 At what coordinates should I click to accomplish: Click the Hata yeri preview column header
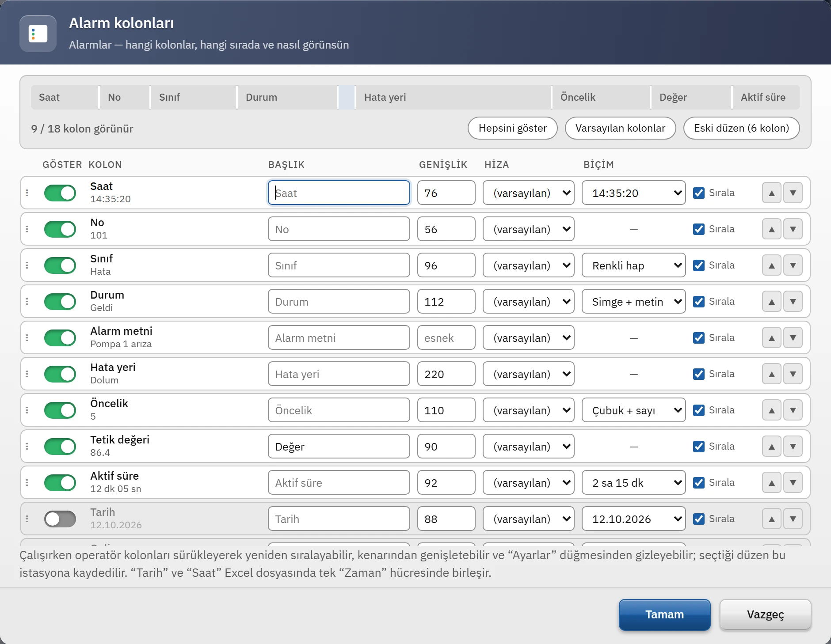453,97
